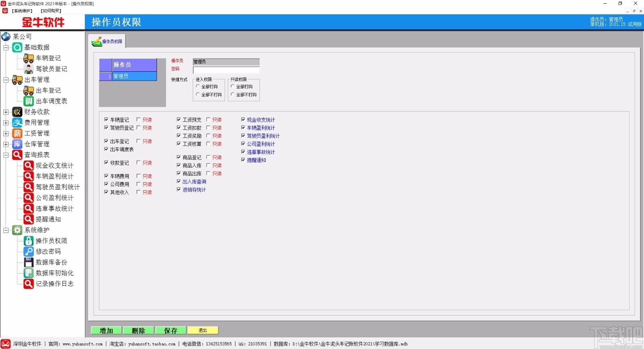Viewport: 644px width, 349px height.
Task: Click the 修改密码 key icon
Action: [29, 251]
